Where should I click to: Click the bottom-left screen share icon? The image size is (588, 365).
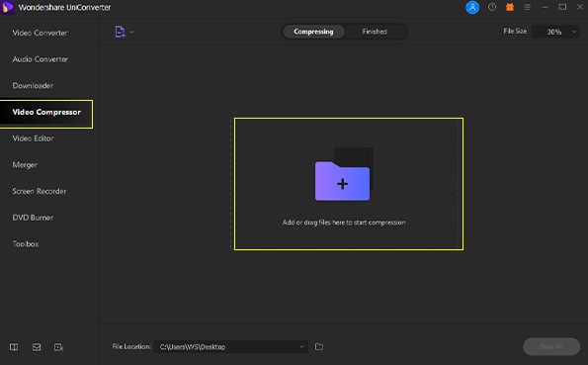(x=58, y=347)
